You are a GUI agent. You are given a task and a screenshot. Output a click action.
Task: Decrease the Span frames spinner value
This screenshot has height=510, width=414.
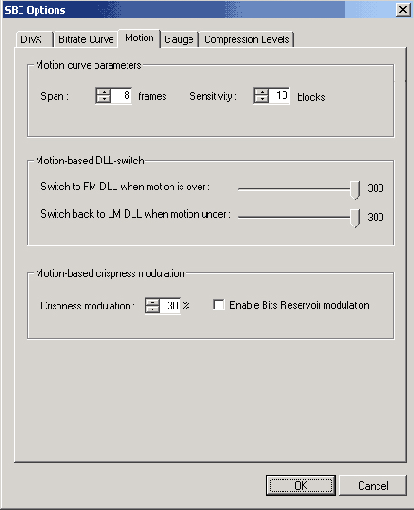[104, 99]
